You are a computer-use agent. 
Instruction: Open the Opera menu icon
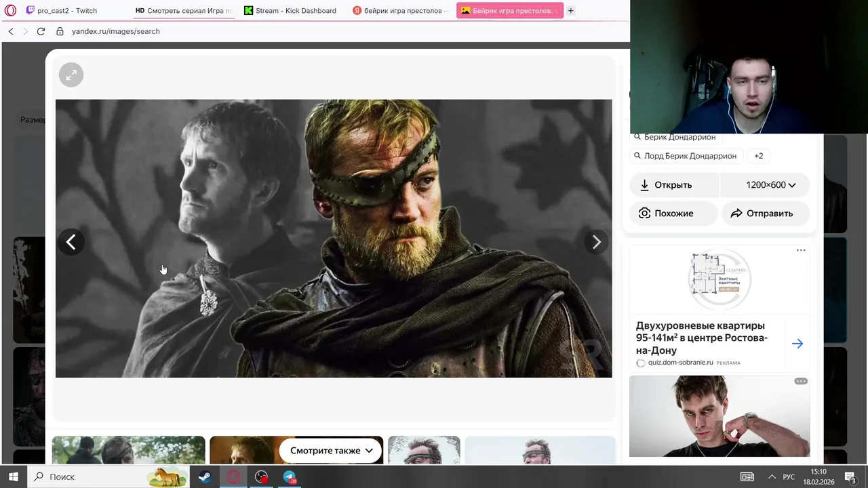point(10,10)
